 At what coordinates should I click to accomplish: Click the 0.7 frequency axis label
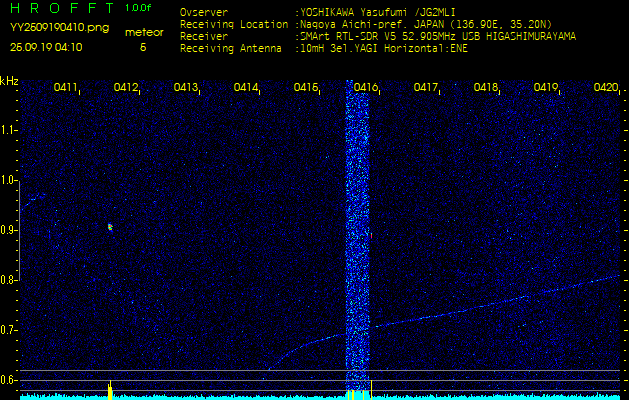click(9, 329)
